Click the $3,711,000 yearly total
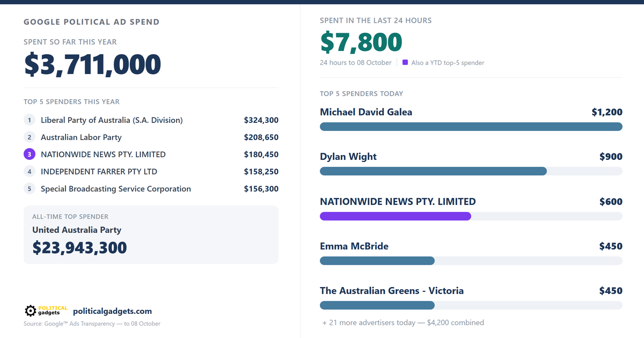Image resolution: width=644 pixels, height=338 pixels. tap(92, 64)
